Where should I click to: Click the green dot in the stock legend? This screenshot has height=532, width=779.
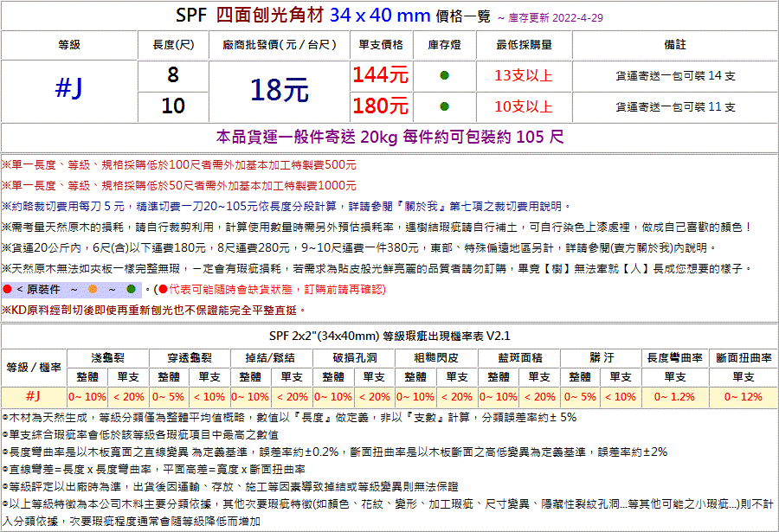(132, 289)
